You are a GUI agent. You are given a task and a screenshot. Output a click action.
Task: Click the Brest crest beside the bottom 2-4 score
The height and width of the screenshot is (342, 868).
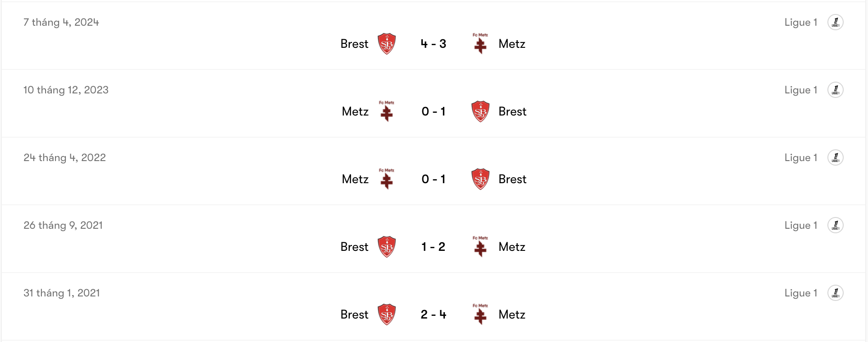tap(388, 314)
